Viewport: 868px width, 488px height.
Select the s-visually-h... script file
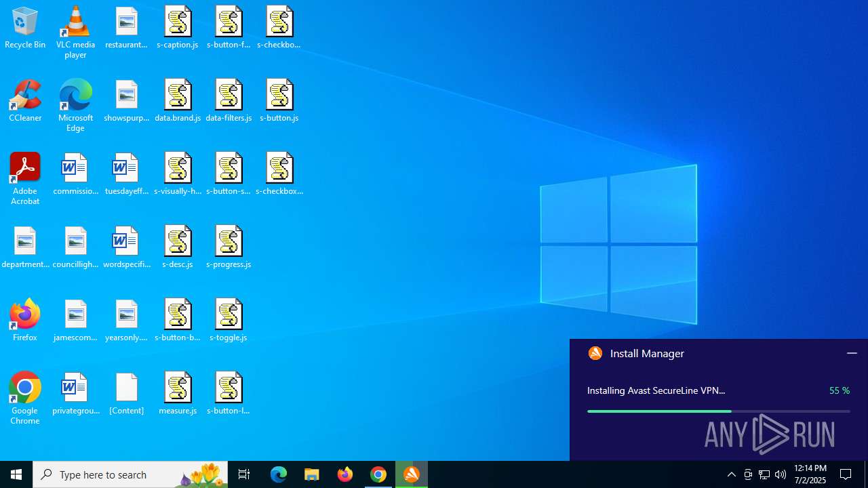(x=178, y=174)
